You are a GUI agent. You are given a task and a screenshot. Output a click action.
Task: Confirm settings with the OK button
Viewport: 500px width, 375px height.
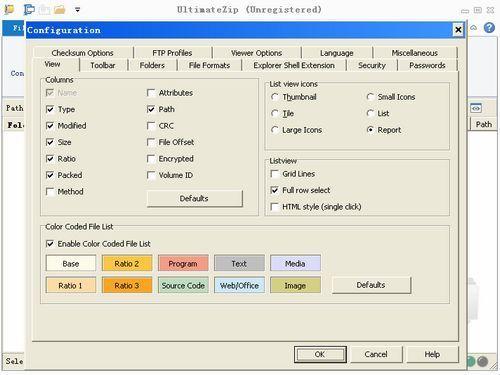click(x=320, y=354)
